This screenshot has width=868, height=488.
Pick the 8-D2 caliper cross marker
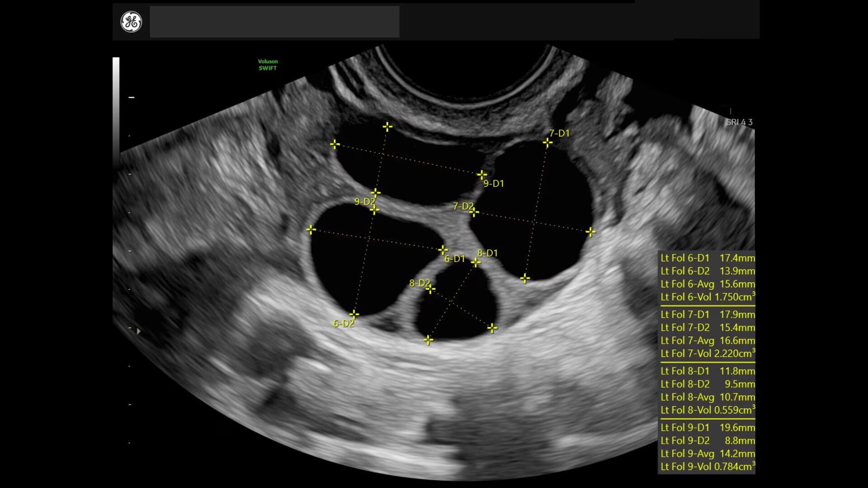click(430, 289)
